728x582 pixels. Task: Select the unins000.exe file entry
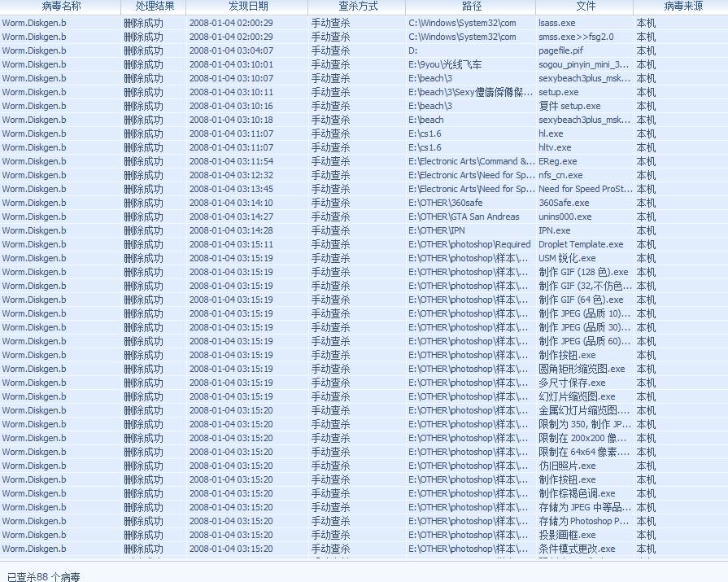(x=565, y=217)
